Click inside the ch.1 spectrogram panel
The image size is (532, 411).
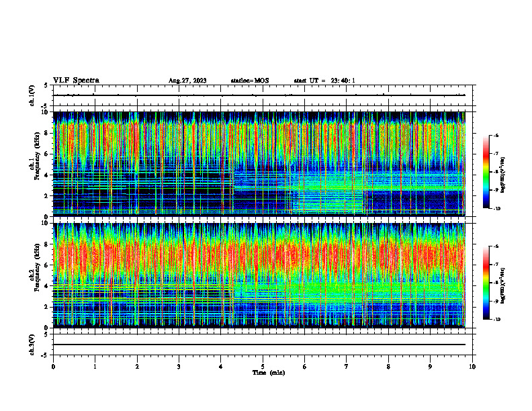pyautogui.click(x=259, y=164)
